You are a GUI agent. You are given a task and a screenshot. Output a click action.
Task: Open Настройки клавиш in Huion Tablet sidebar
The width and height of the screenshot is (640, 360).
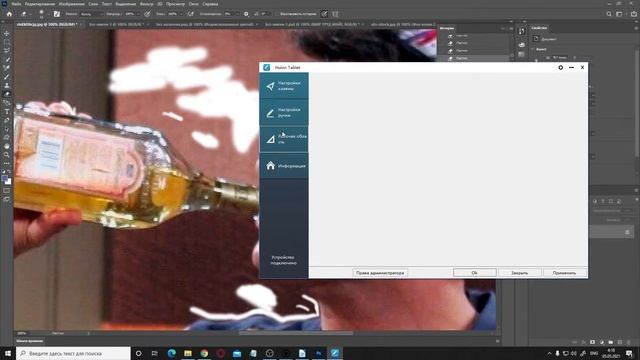[284, 86]
